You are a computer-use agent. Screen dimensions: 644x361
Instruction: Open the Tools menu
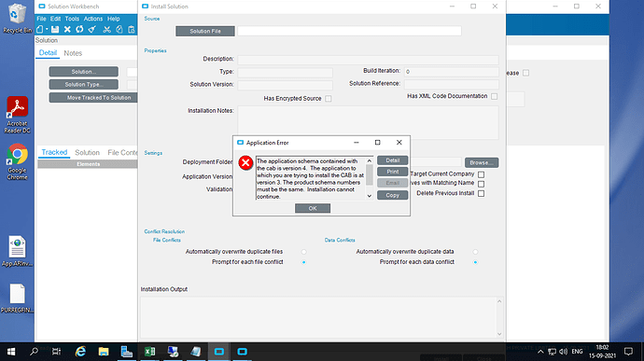[x=72, y=19]
